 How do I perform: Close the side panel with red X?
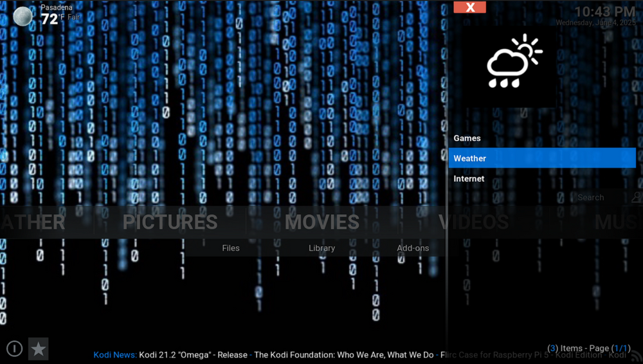(x=470, y=7)
